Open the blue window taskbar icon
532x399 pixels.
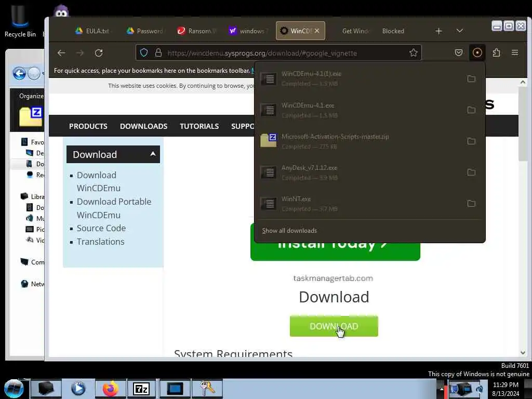[x=175, y=389]
